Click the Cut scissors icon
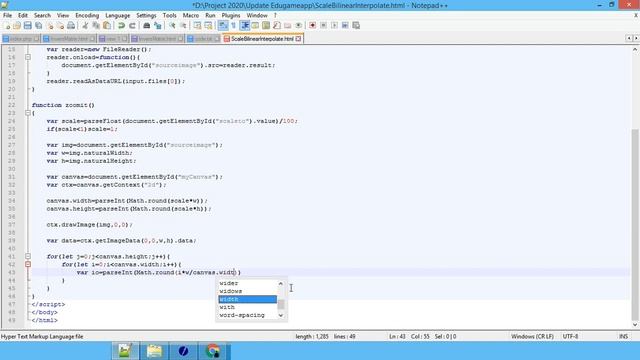Screen dimensions: 640x360 [85, 25]
